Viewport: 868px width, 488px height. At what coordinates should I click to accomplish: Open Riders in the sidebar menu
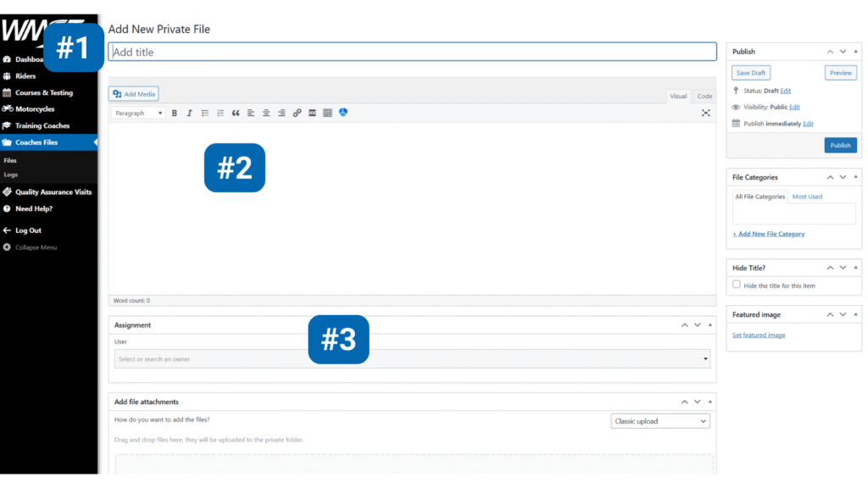click(25, 76)
